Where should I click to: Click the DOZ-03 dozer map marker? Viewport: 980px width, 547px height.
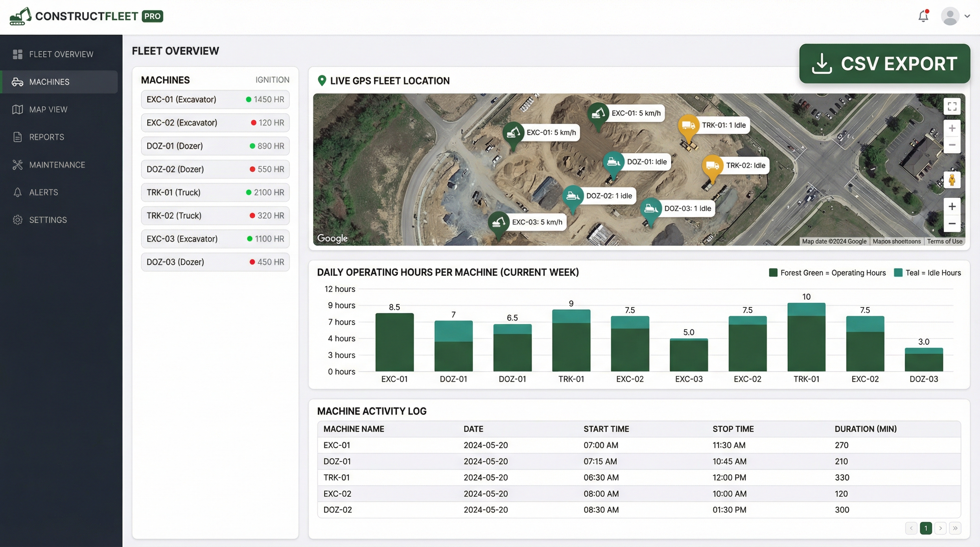point(651,209)
